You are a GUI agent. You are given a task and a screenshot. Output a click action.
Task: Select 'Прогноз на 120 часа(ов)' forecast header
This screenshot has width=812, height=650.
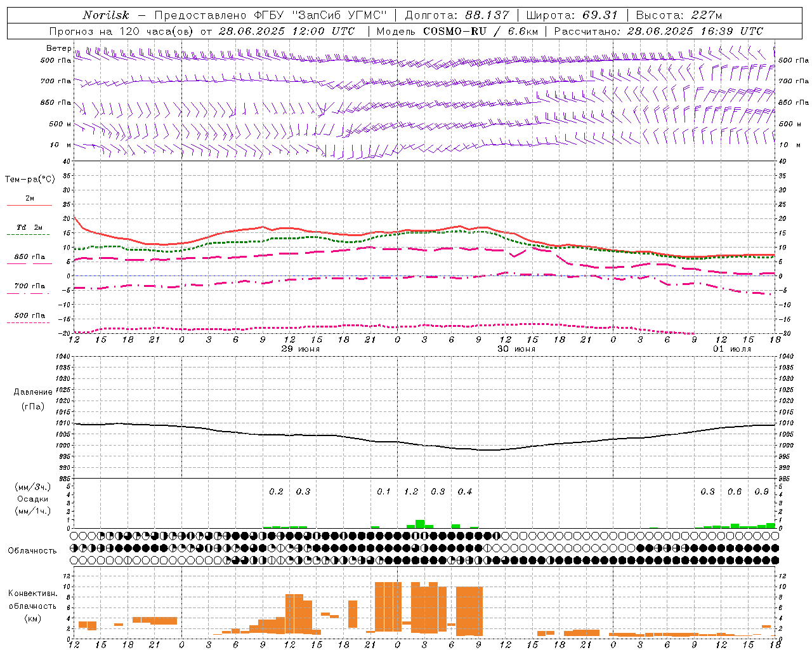pos(122,31)
